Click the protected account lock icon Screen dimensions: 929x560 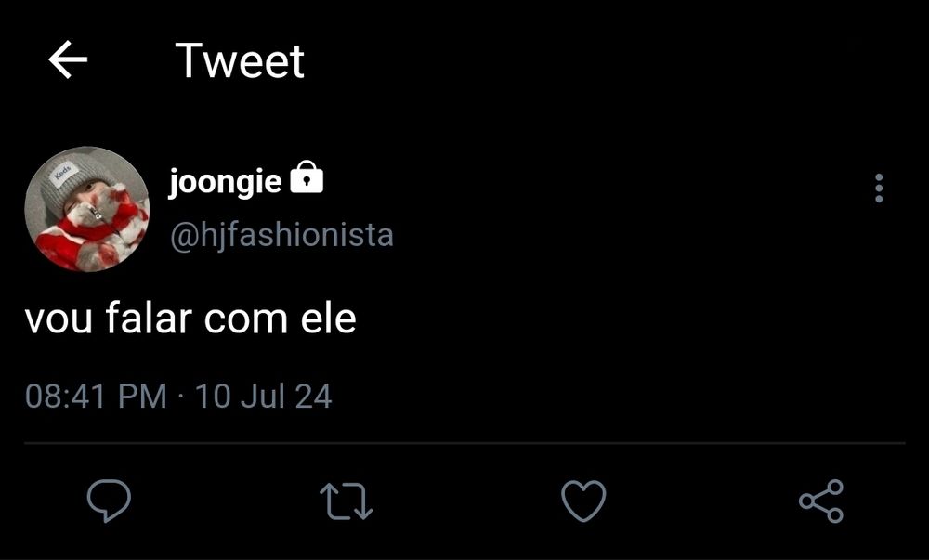click(307, 177)
